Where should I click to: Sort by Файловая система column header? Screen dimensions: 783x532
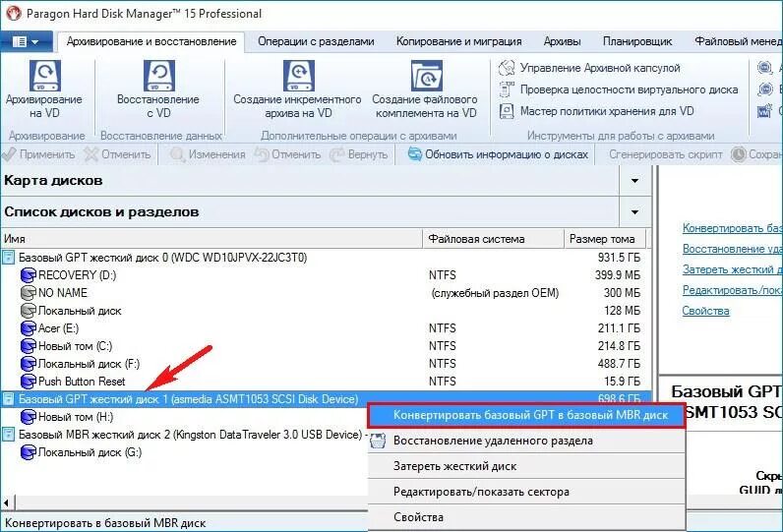click(x=493, y=239)
